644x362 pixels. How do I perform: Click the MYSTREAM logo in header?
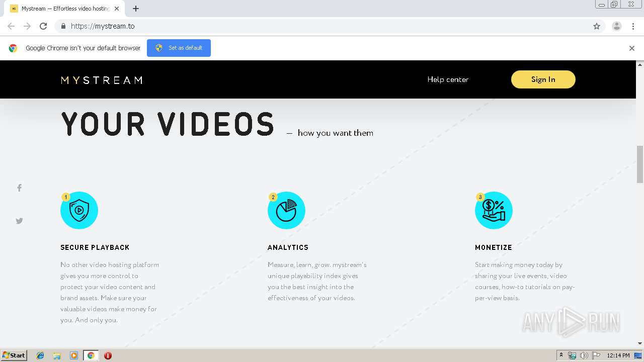[x=102, y=80]
